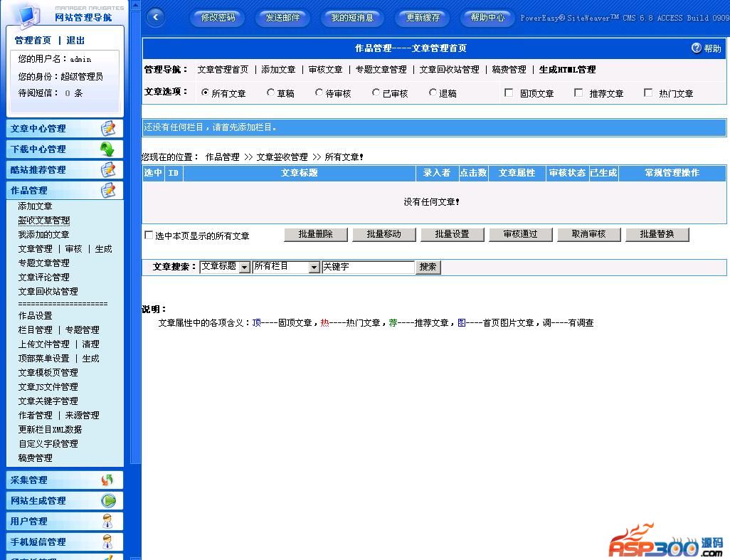Open the 文章标题 search field dropdown
The height and width of the screenshot is (560, 730).
pos(245,268)
